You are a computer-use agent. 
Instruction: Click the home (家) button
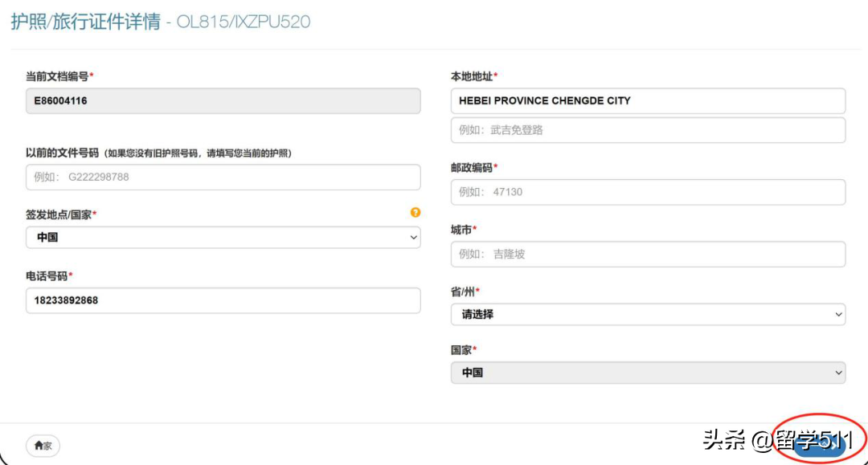(x=43, y=446)
